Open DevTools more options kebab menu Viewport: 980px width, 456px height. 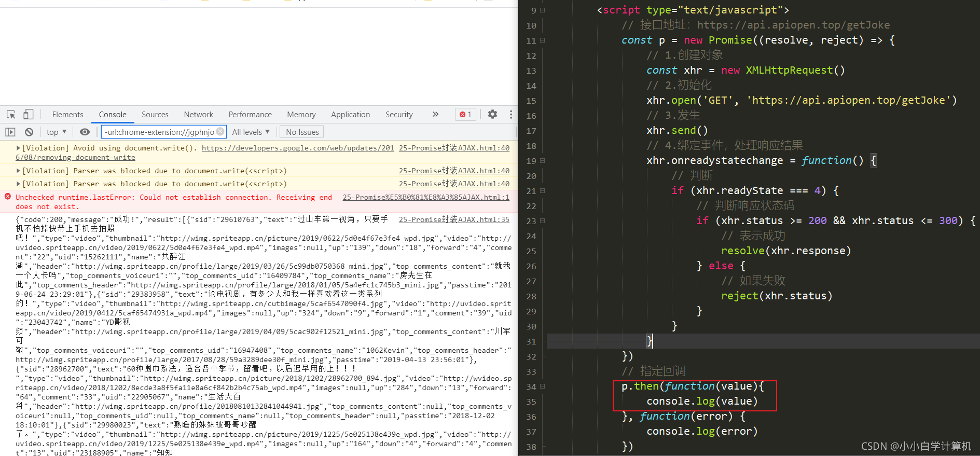coord(511,114)
